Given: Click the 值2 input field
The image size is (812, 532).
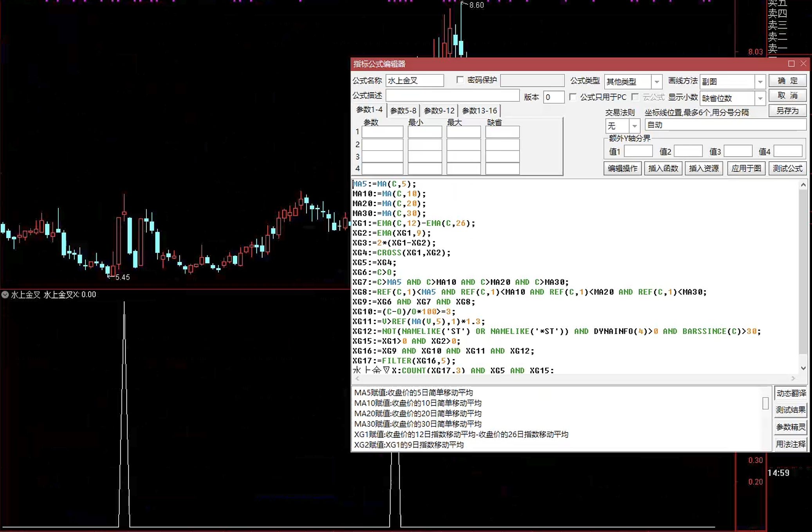Looking at the screenshot, I should [x=688, y=151].
